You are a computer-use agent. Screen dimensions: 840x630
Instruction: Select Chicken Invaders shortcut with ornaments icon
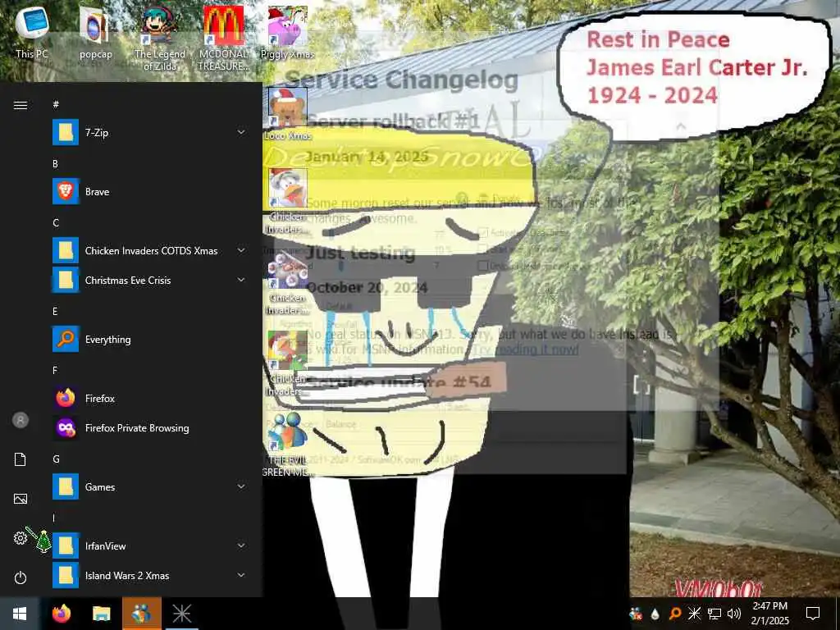coord(288,283)
